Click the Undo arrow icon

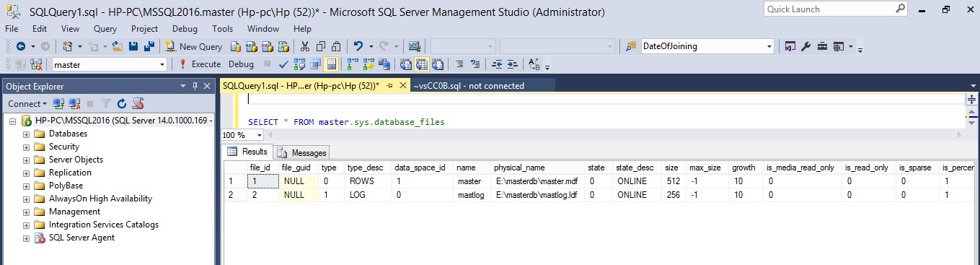(x=358, y=46)
